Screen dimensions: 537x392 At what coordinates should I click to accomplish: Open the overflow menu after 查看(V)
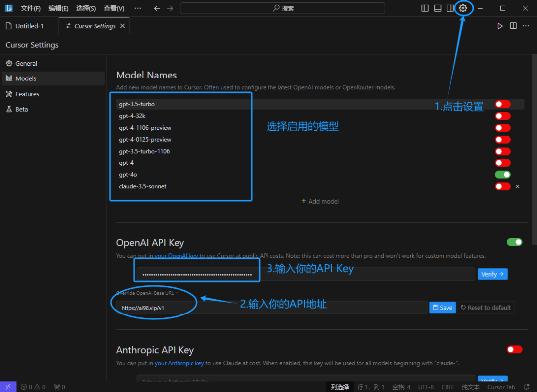click(138, 8)
